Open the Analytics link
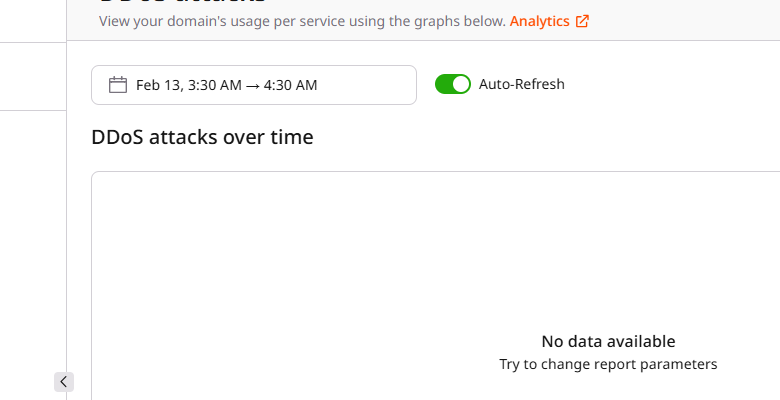The width and height of the screenshot is (780, 400). (x=540, y=21)
